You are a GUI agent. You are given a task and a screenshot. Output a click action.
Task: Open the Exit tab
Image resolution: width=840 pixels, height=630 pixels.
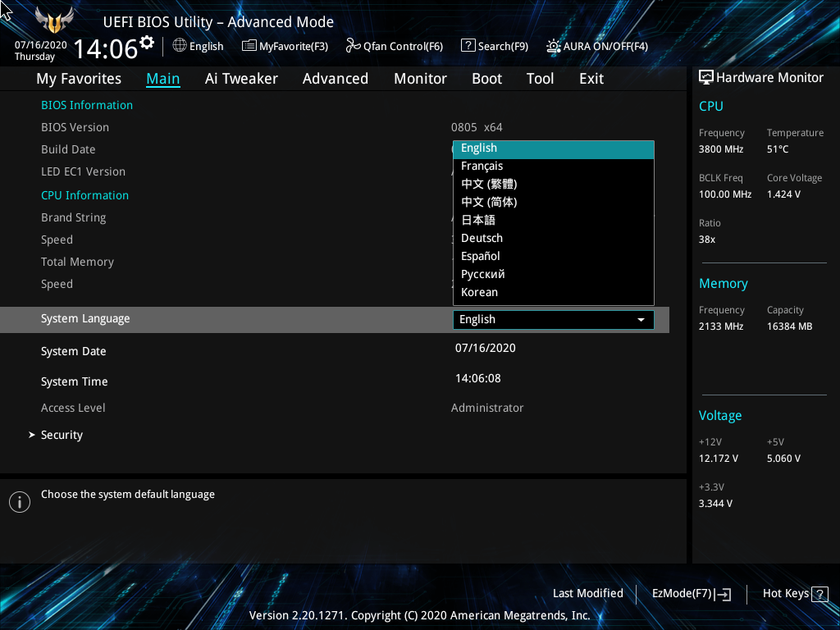[x=591, y=79]
